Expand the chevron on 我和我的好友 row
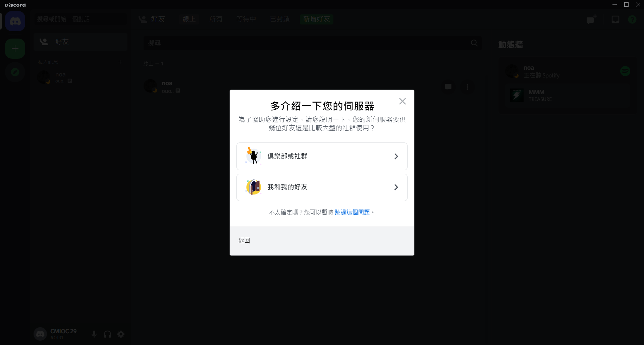The height and width of the screenshot is (345, 644). click(x=396, y=187)
